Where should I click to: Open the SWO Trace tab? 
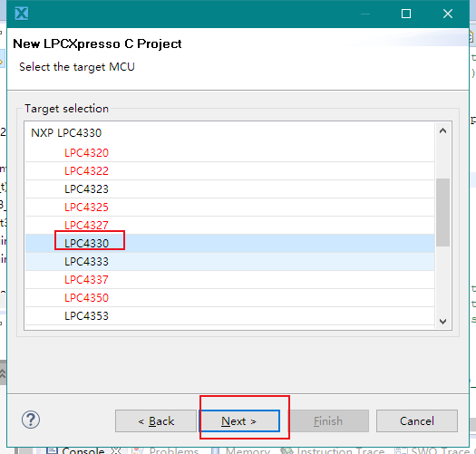click(x=433, y=450)
